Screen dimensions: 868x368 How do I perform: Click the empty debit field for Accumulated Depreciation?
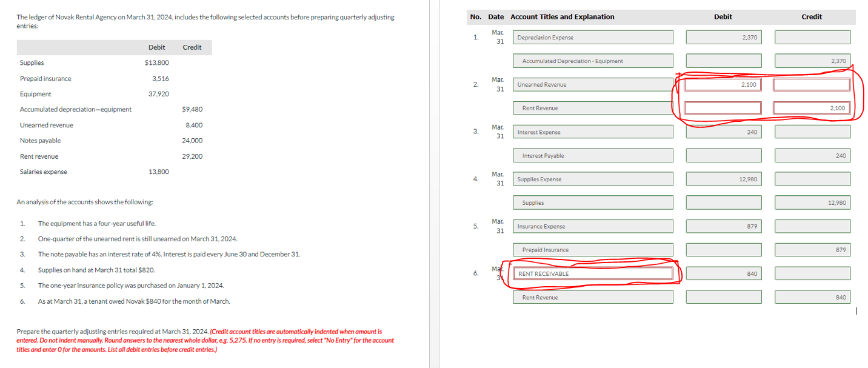(x=724, y=61)
